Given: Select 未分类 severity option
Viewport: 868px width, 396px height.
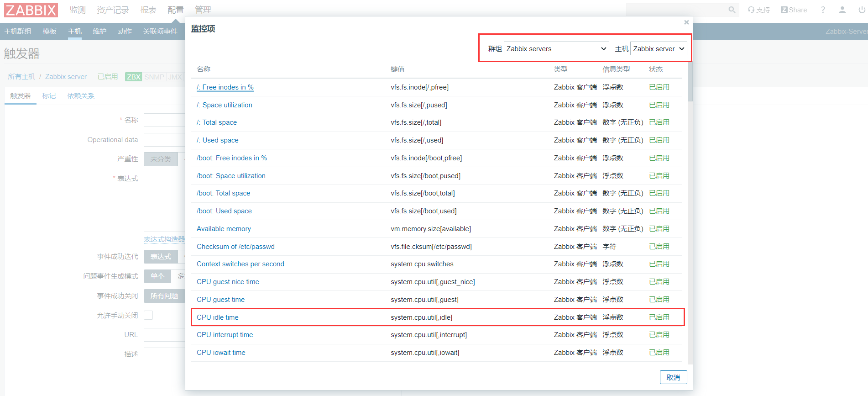Looking at the screenshot, I should point(161,159).
